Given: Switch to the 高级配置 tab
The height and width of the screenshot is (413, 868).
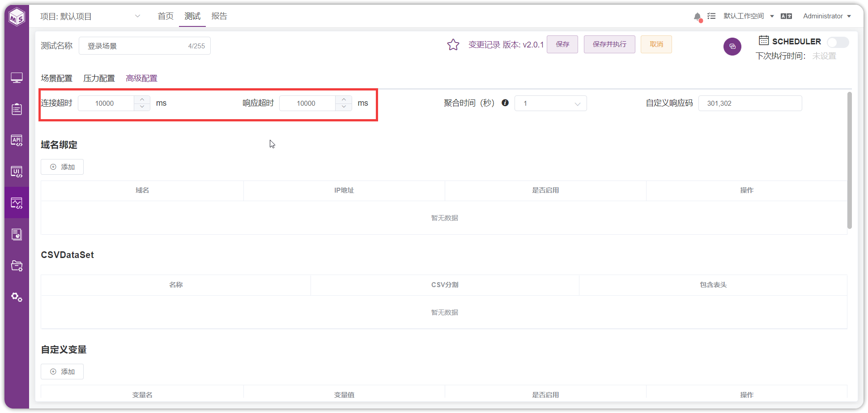Looking at the screenshot, I should point(141,78).
